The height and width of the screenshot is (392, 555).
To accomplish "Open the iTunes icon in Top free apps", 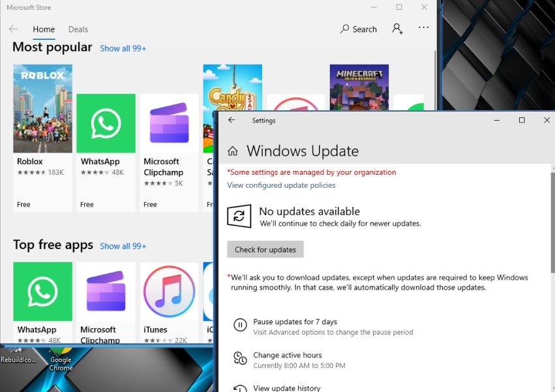I will [x=169, y=292].
